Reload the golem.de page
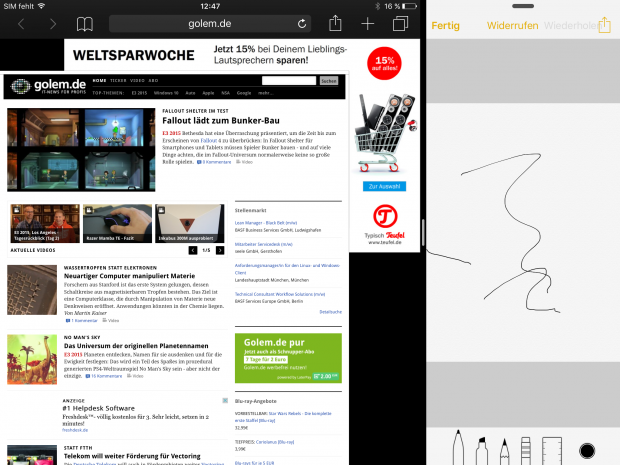This screenshot has height=465, width=620. coord(302,24)
